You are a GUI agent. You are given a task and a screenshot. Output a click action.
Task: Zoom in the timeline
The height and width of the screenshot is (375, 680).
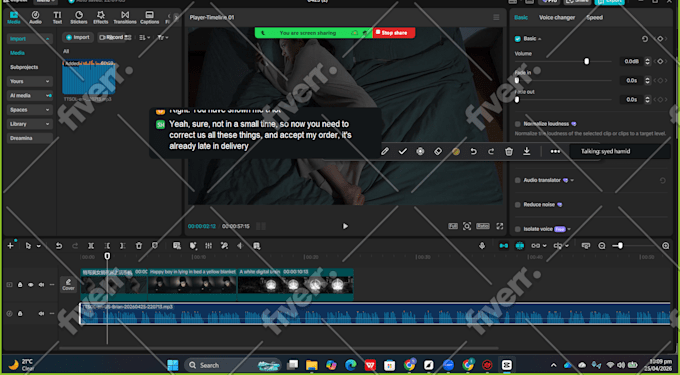pos(666,246)
